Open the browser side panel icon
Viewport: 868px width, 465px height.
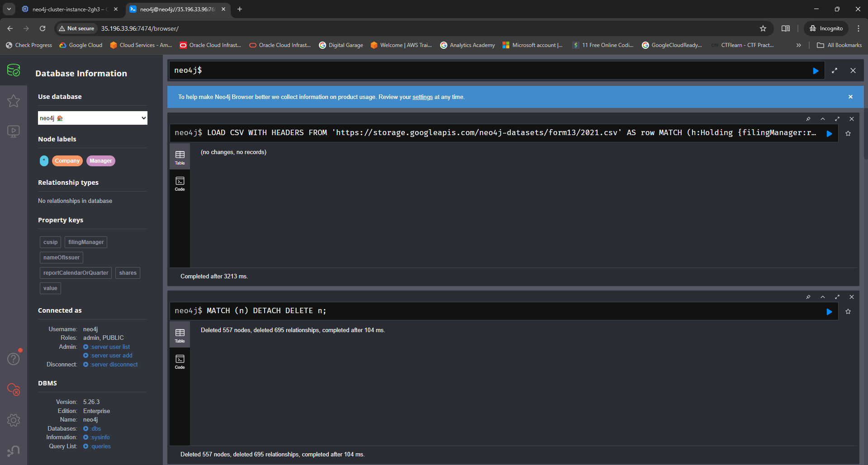[x=786, y=28]
